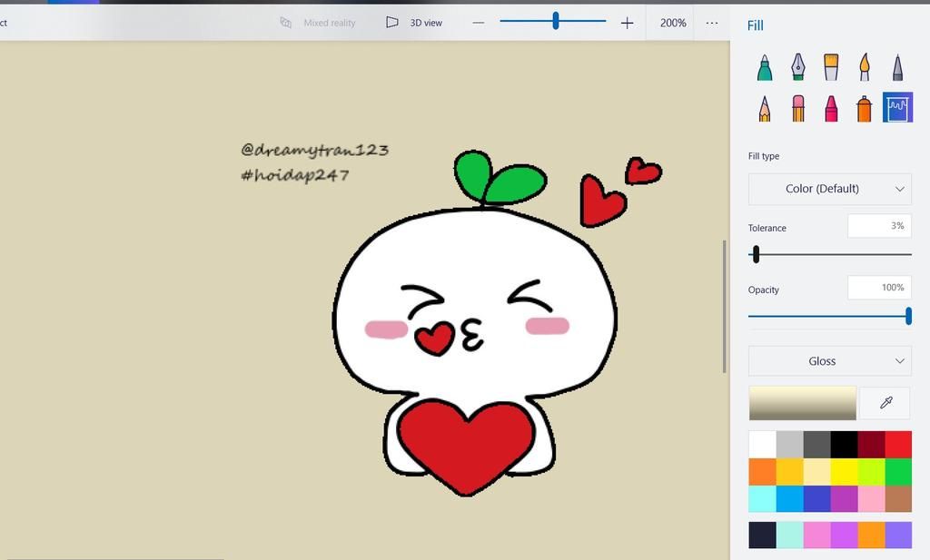Click the Tolerance label

(x=767, y=228)
